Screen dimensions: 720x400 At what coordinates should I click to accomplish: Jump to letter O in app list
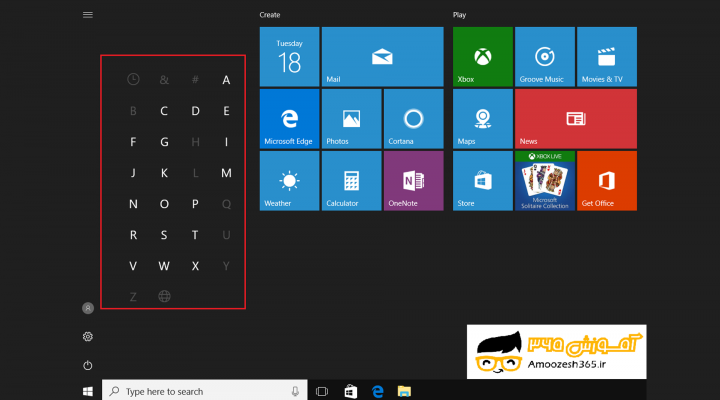(164, 204)
